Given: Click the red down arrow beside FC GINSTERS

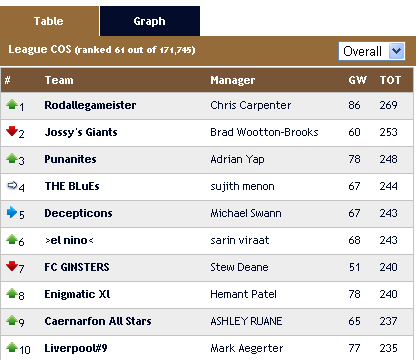Looking at the screenshot, I should tap(12, 266).
